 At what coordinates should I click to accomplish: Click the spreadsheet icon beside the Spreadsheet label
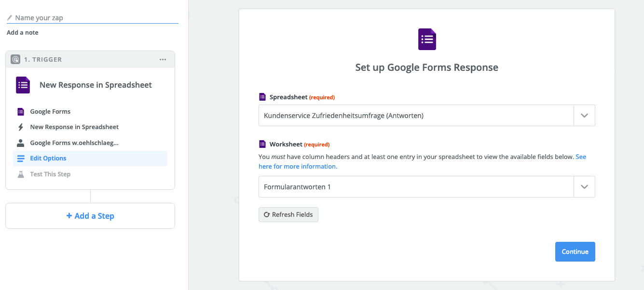pyautogui.click(x=263, y=97)
